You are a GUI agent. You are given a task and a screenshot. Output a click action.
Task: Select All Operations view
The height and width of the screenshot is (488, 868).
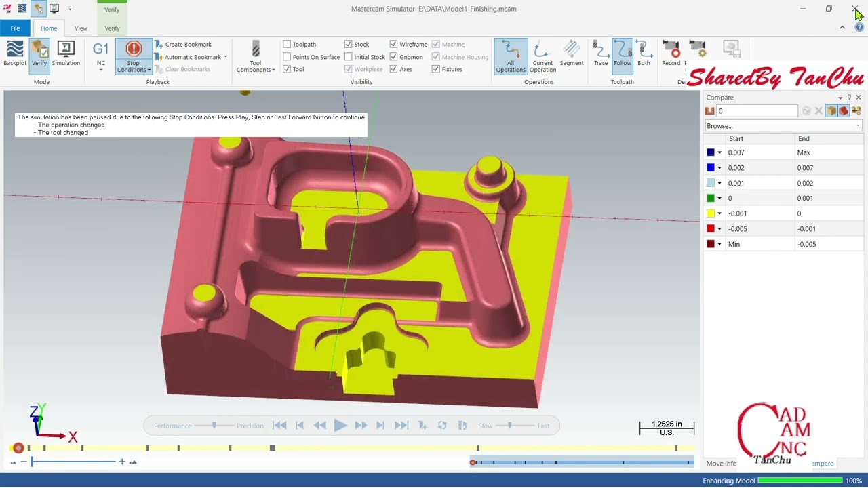tap(511, 56)
